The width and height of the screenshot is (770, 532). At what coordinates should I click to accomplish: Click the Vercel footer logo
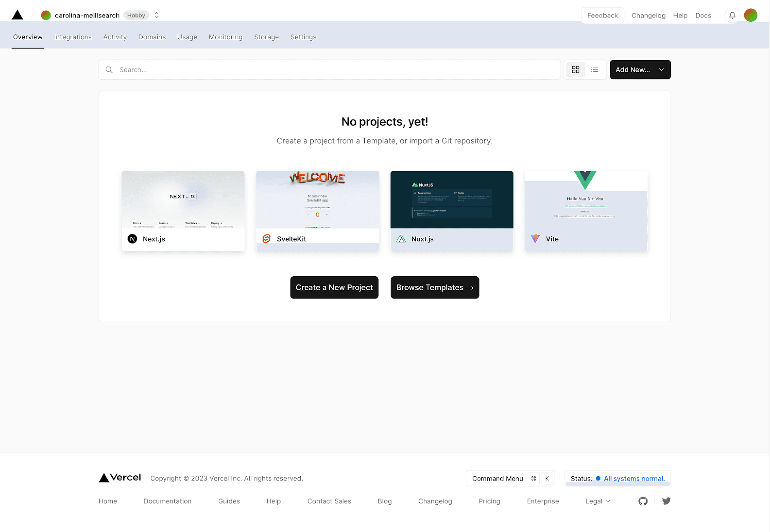(x=120, y=478)
